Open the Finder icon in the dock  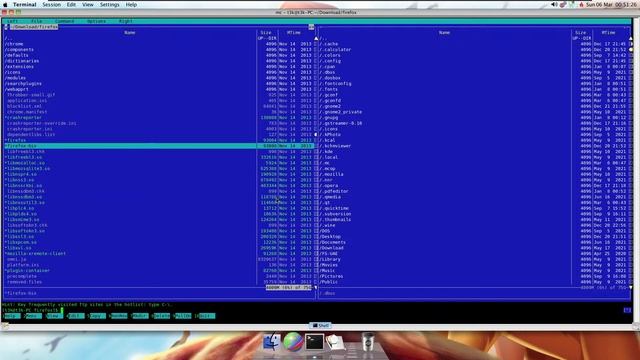tap(271, 341)
